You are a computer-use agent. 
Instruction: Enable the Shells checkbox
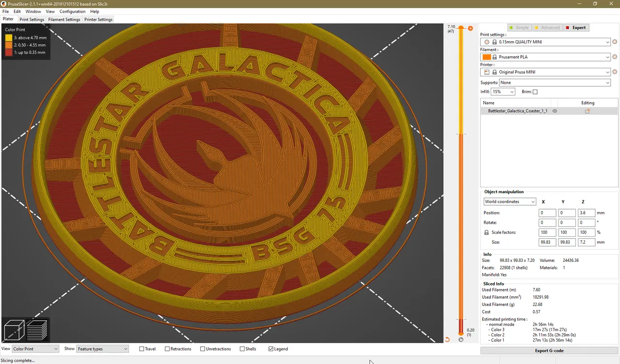pyautogui.click(x=242, y=349)
